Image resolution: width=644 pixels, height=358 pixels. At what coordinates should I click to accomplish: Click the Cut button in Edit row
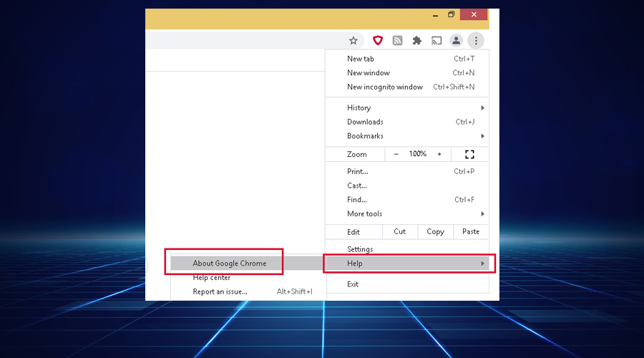point(399,231)
